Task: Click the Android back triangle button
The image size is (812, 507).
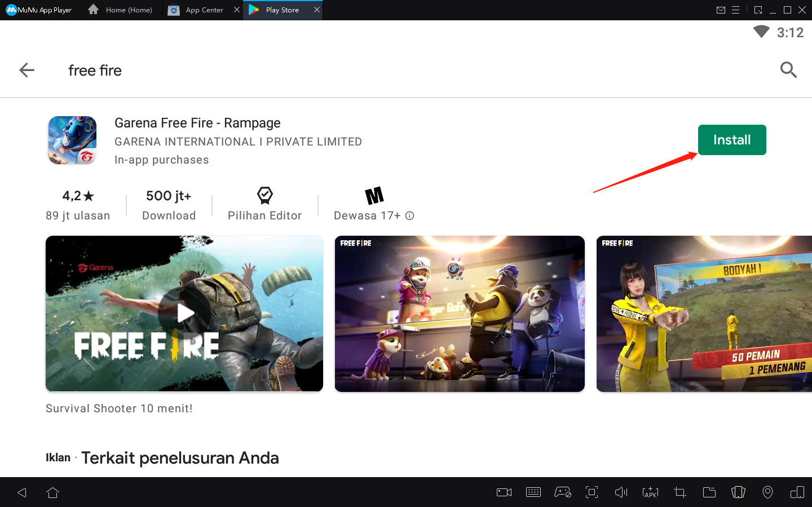Action: [22, 492]
